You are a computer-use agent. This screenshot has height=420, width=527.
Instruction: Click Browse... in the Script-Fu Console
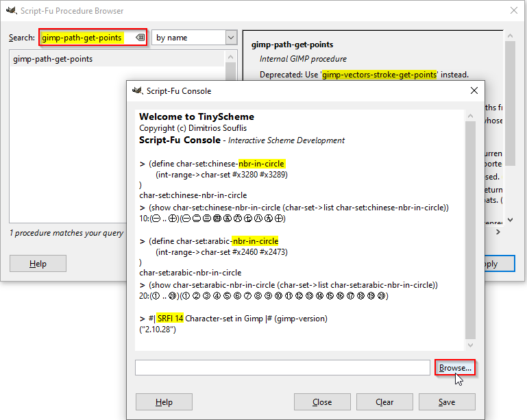tap(455, 367)
